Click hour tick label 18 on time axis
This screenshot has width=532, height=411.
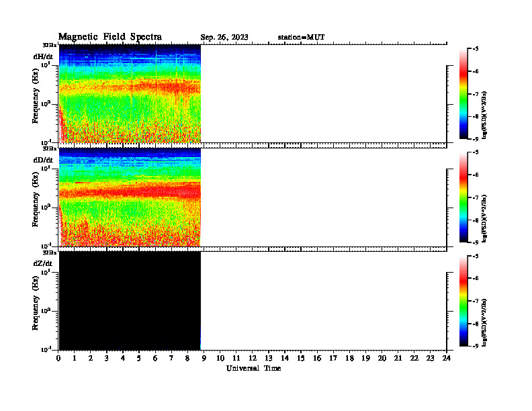click(349, 358)
